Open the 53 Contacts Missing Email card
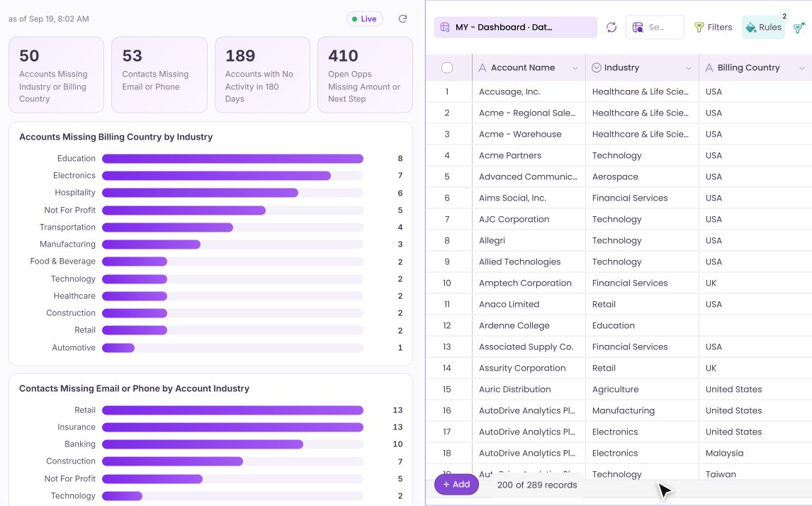Screen dimensions: 812x506 tap(159, 74)
